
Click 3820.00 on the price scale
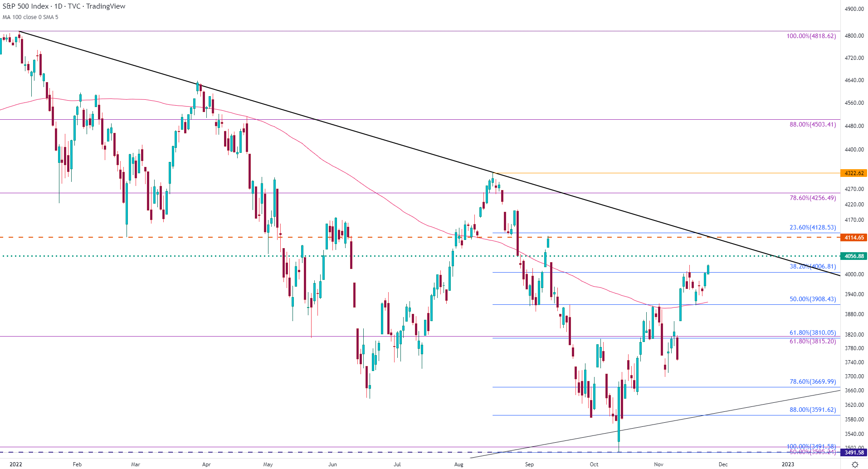click(854, 335)
